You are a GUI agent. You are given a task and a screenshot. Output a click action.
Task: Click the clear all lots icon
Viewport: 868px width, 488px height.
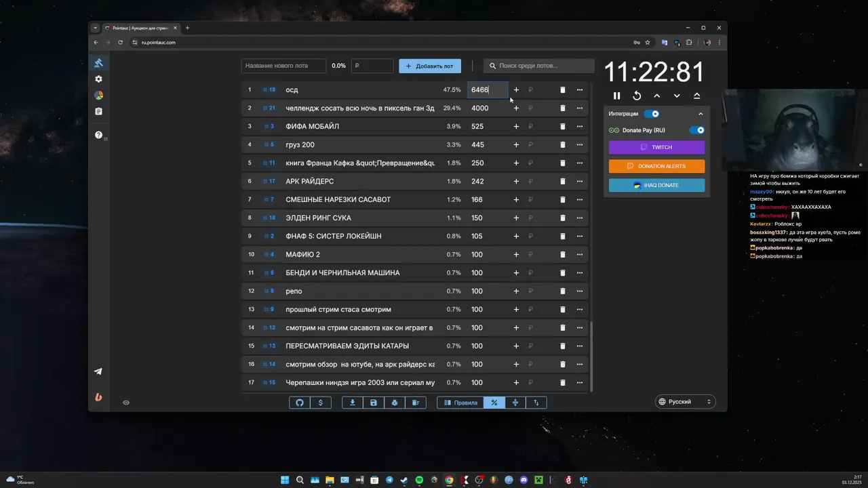[416, 403]
